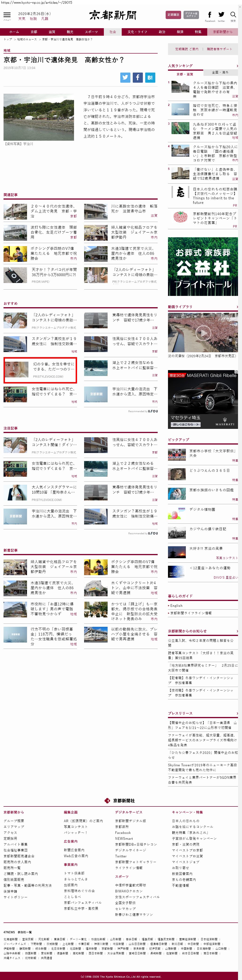
Task: Click 地域のニュース breadcrumb link
Action: [27, 39]
